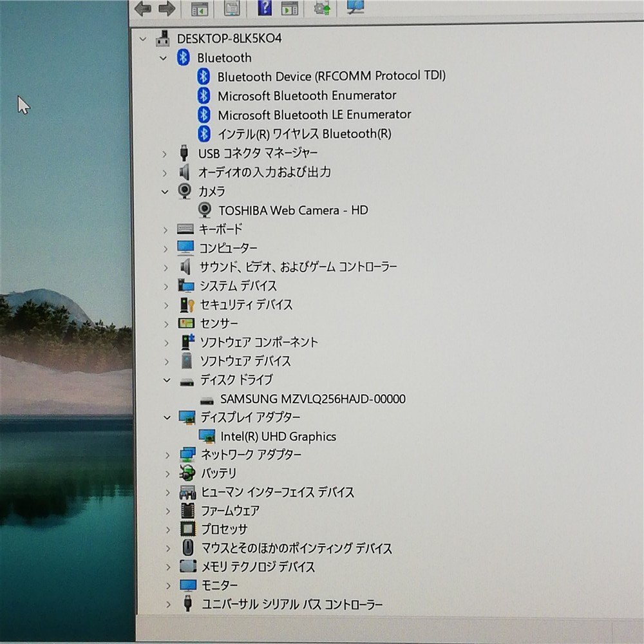Click the computer icon beside DESKTOP-8LK5KO4
The image size is (644, 644).
(163, 39)
